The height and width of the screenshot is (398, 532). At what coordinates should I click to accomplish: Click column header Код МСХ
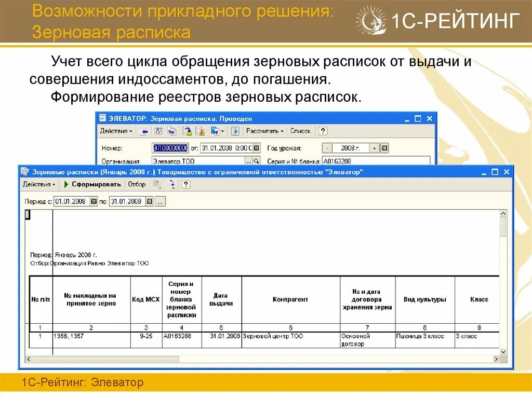pyautogui.click(x=146, y=299)
